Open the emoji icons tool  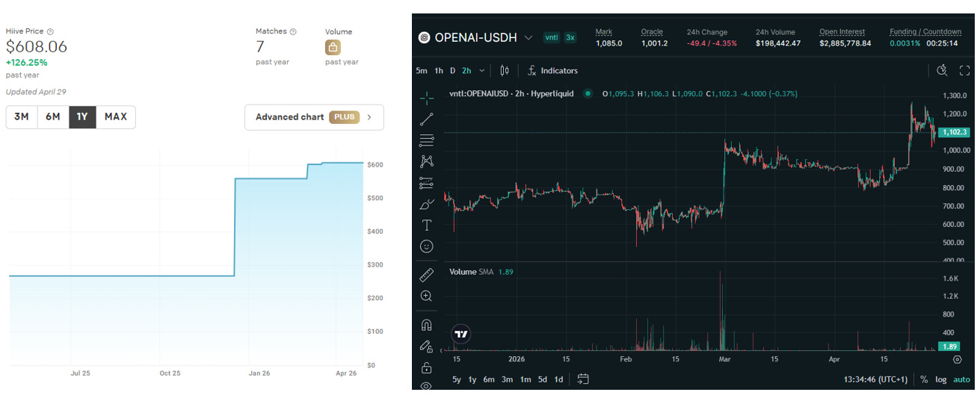[x=426, y=246]
